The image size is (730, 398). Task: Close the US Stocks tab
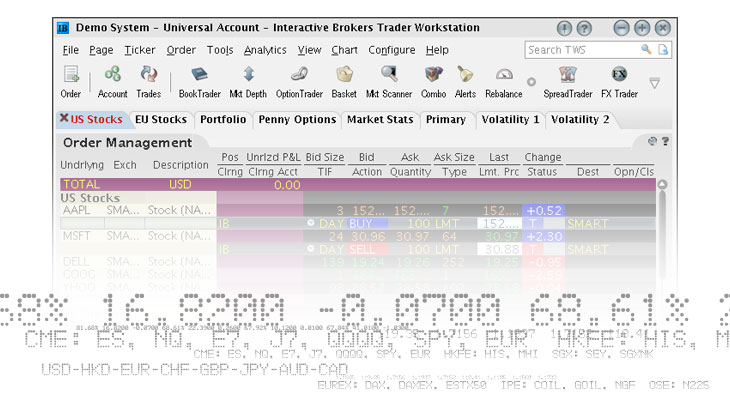(x=64, y=118)
